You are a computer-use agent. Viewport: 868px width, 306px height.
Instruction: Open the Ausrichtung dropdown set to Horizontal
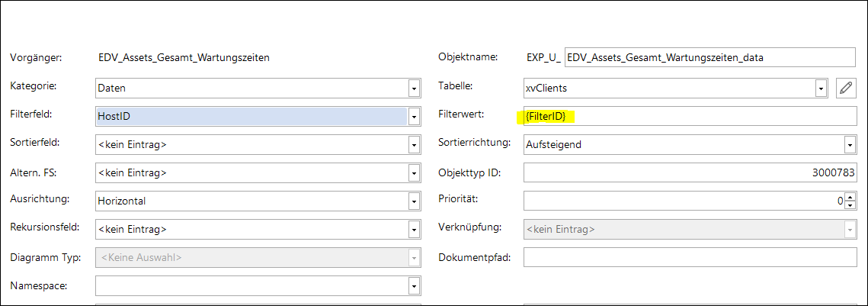(x=415, y=201)
